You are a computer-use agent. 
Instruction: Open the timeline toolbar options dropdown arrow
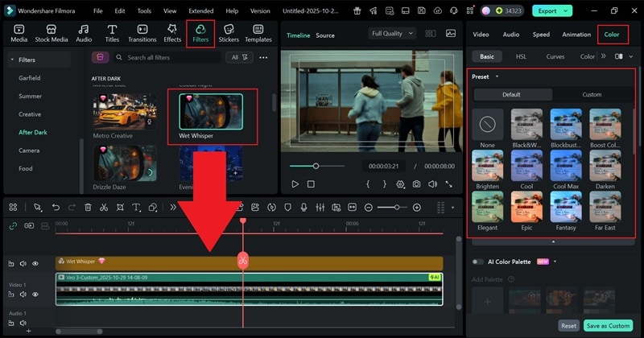(x=453, y=208)
